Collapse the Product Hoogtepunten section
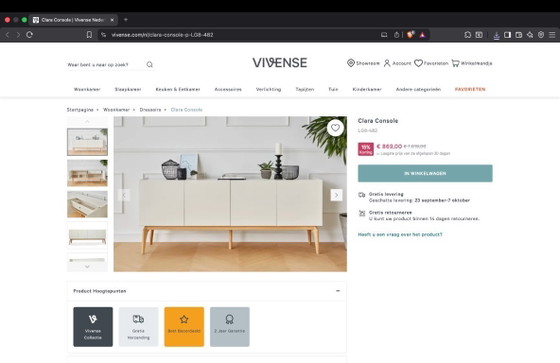Image resolution: width=560 pixels, height=363 pixels. point(338,291)
